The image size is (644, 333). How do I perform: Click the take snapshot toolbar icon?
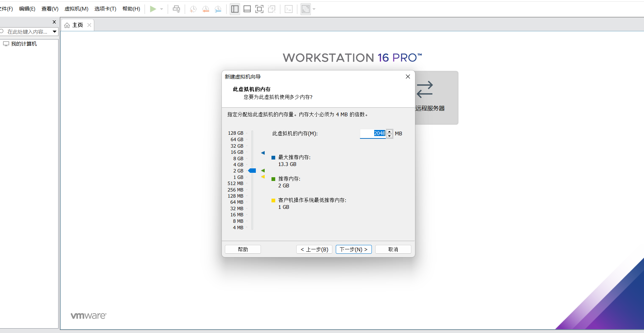[193, 9]
